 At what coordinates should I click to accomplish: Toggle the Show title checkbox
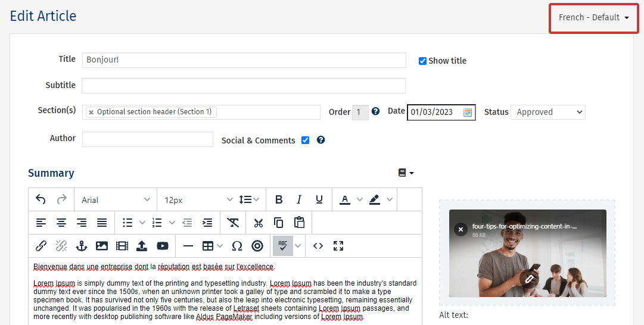(423, 61)
